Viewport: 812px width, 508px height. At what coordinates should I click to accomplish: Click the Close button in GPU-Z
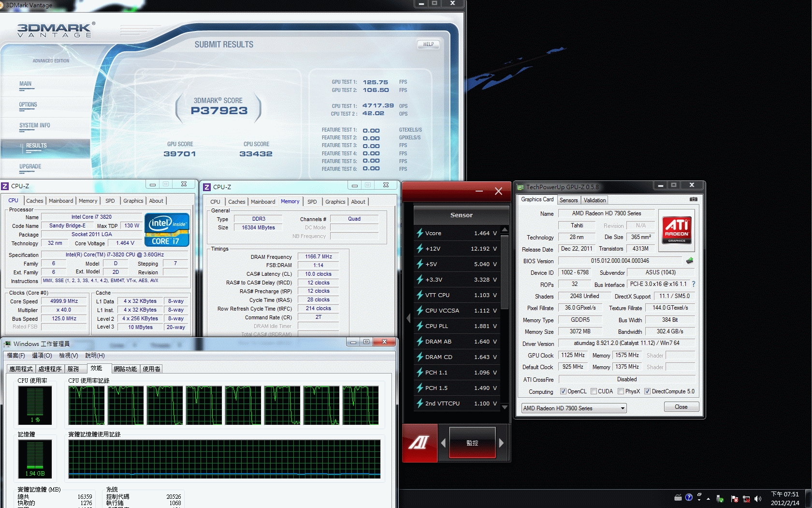681,407
